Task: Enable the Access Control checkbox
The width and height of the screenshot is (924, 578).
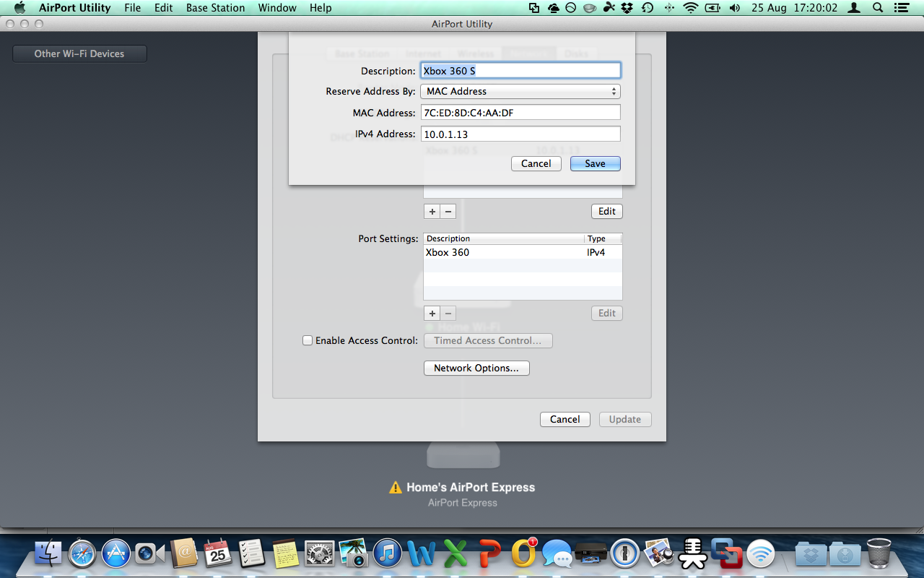Action: pyautogui.click(x=308, y=340)
